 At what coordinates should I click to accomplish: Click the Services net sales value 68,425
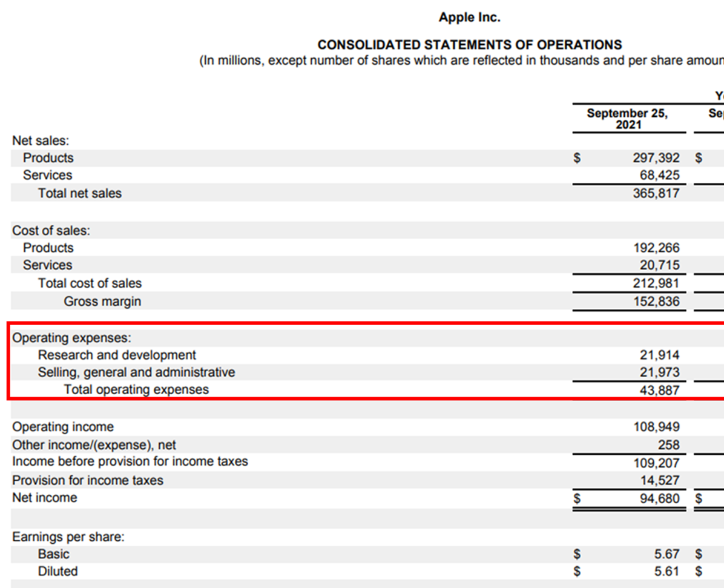pos(660,176)
